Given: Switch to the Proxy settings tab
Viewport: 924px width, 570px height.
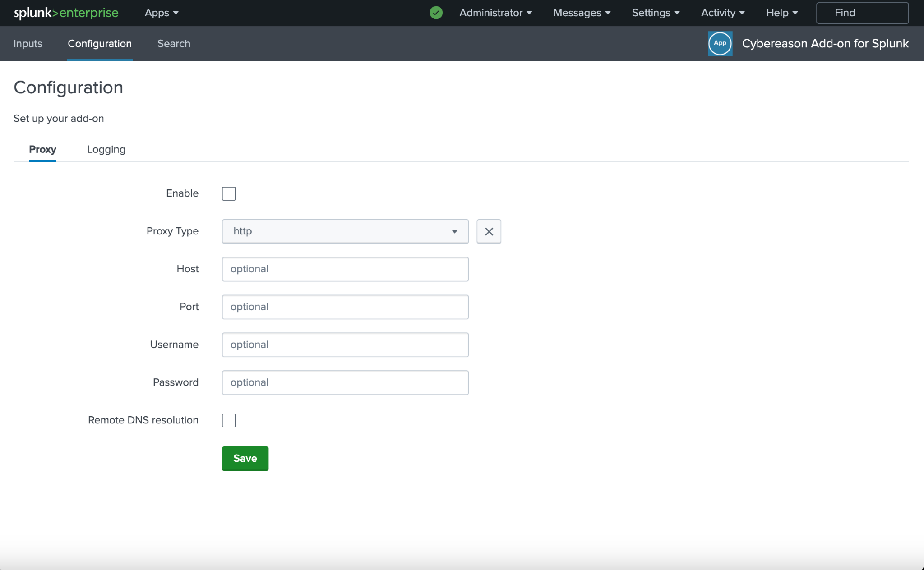Looking at the screenshot, I should tap(42, 149).
